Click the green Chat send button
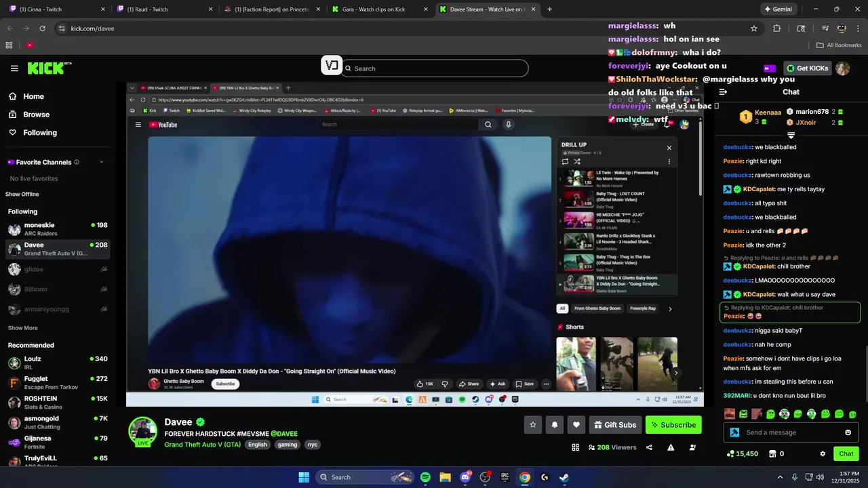Screen dimensions: 868x488 pos(846,454)
